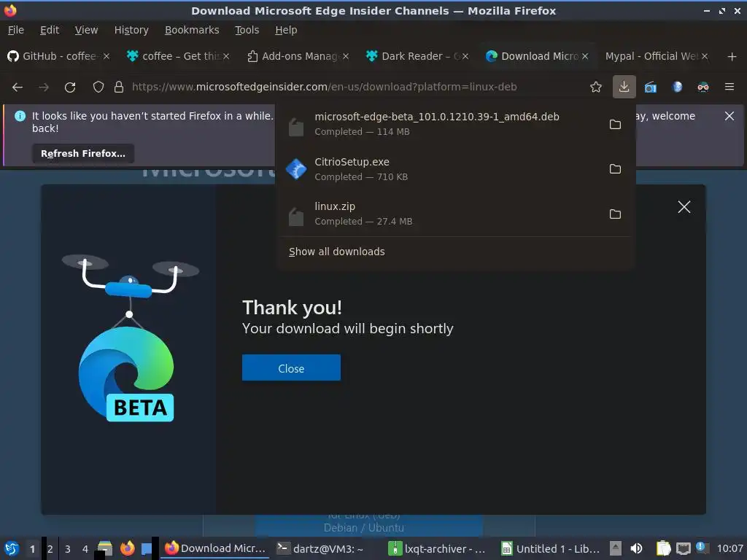Click the blue Close button
The image size is (747, 560).
[x=291, y=368]
